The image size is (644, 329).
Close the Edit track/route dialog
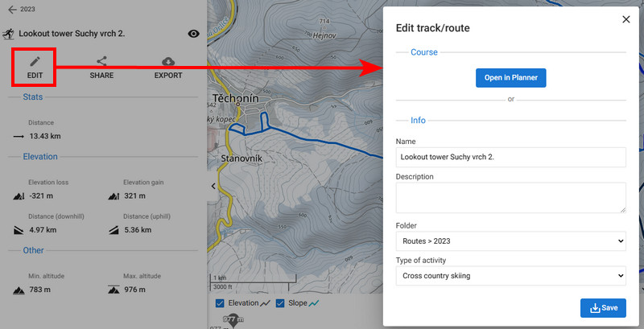(x=626, y=19)
